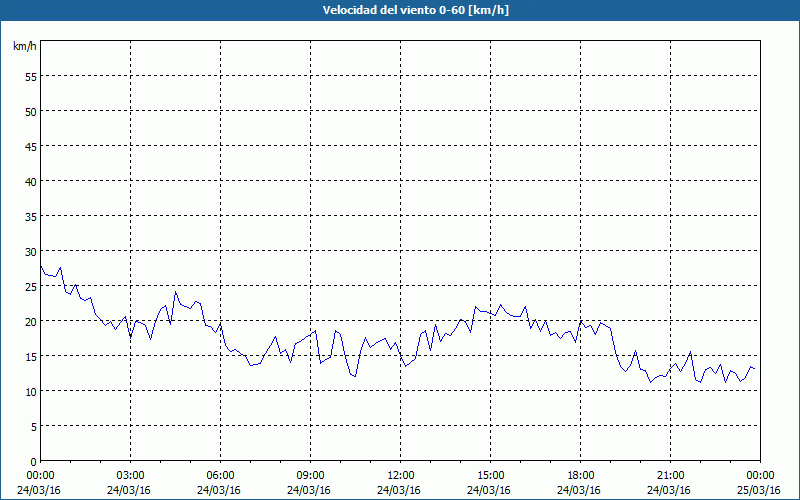This screenshot has width=800, height=500.
Task: Click the 'km/h' axis unit label
Action: (x=25, y=46)
